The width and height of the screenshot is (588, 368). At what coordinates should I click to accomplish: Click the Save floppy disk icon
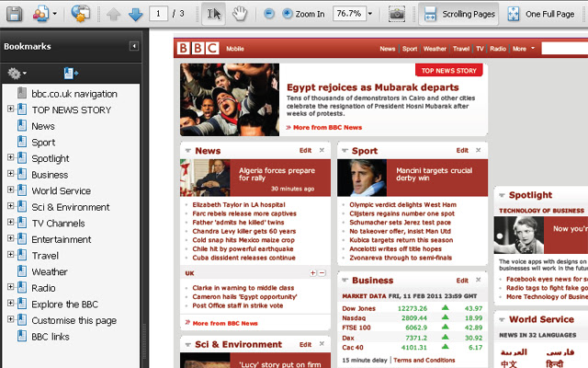[14, 14]
